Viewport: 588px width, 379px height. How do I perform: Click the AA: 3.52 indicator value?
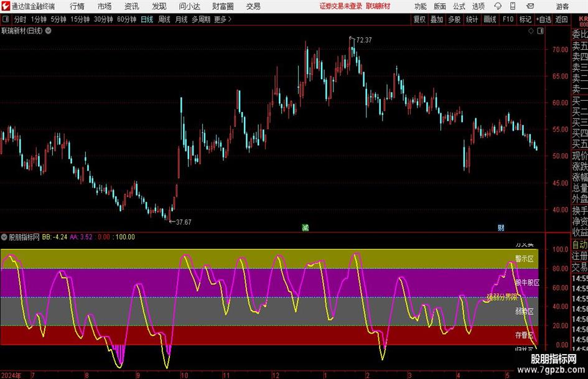click(81, 236)
